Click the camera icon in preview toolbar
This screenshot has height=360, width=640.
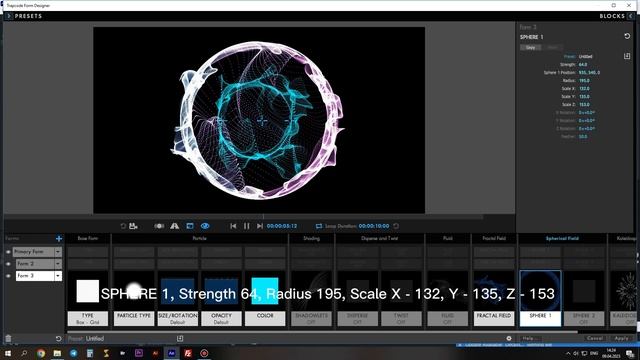(133, 226)
